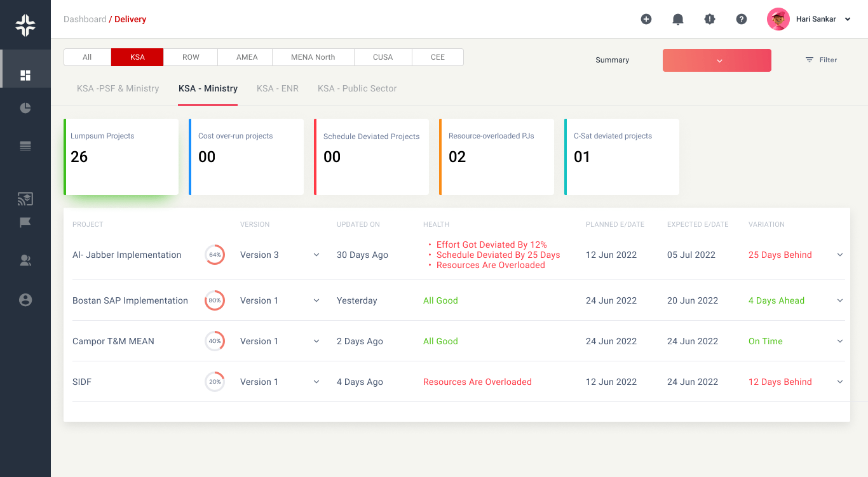Viewport: 868px width, 477px height.
Task: Open the pie chart analytics sidebar icon
Action: click(x=25, y=108)
